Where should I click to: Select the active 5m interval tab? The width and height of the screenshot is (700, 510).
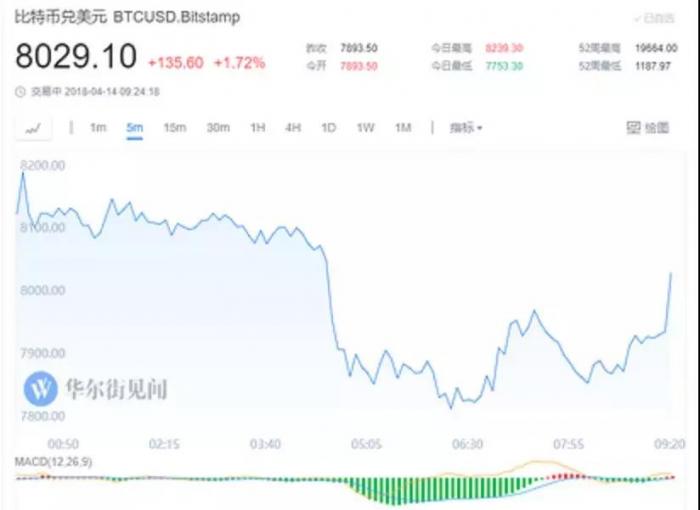click(134, 128)
